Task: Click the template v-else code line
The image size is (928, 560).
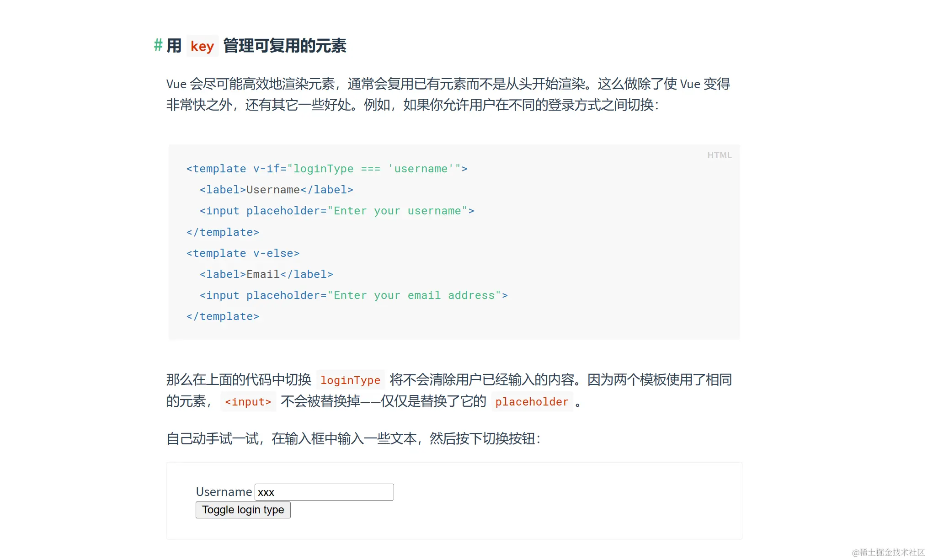Action: [x=243, y=253]
